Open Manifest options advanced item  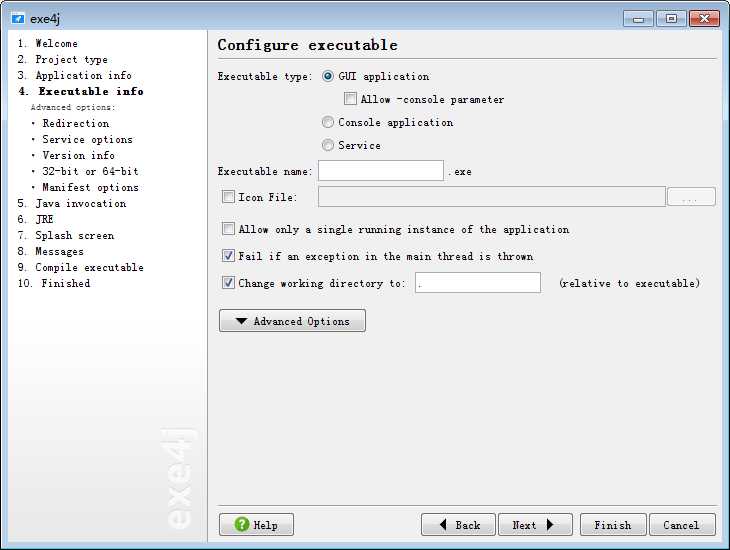click(x=90, y=187)
